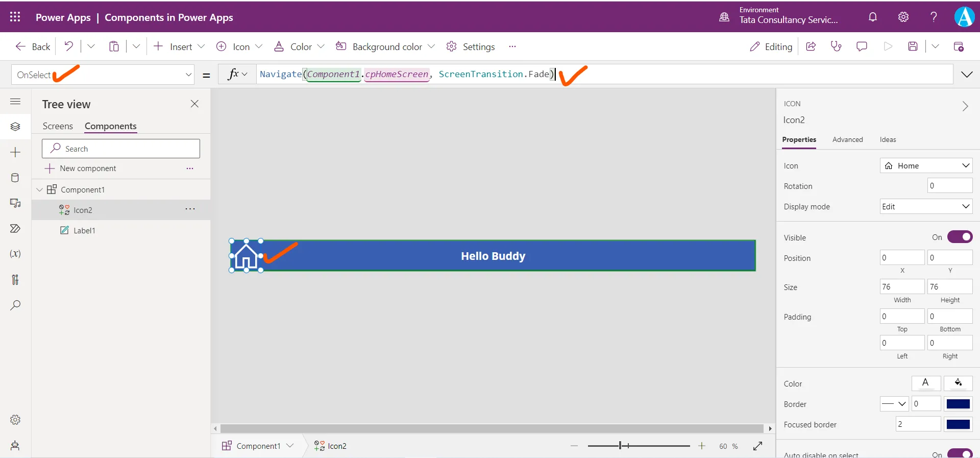Expand the formula bar chevron
980x458 pixels.
coord(967,75)
